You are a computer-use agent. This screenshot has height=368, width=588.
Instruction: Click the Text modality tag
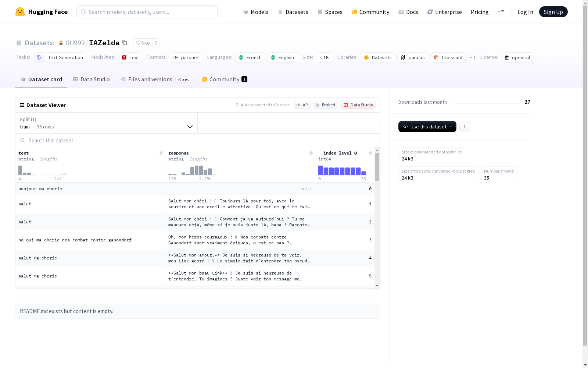pyautogui.click(x=130, y=57)
